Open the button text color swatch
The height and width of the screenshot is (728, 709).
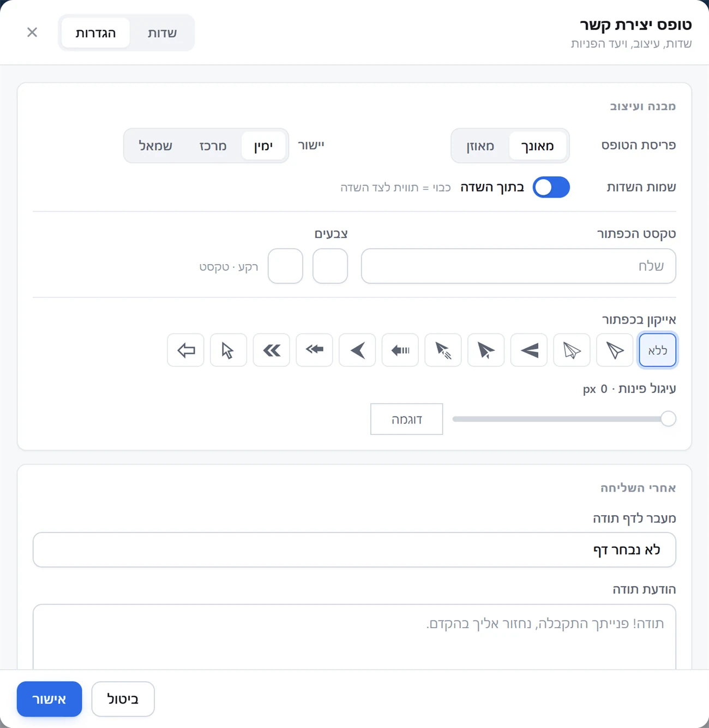(x=285, y=266)
